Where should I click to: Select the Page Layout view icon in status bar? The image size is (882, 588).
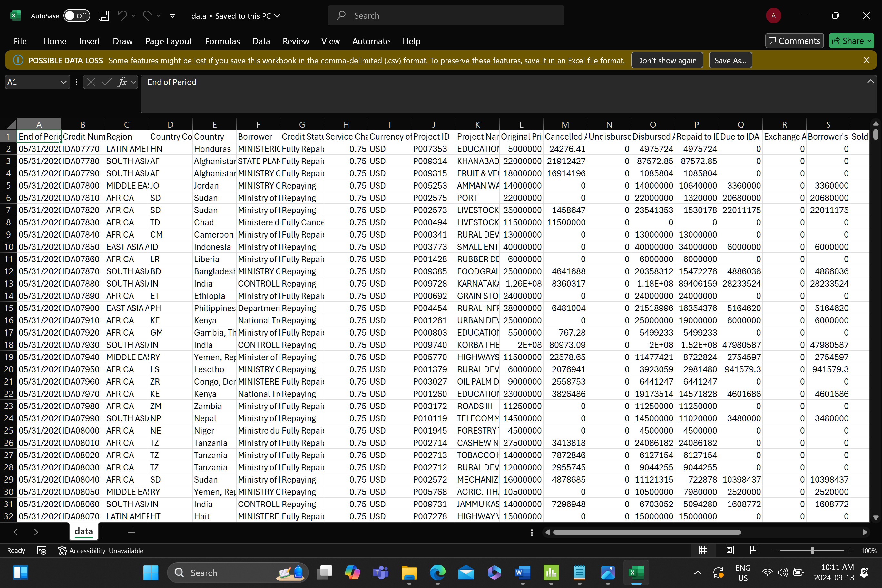pos(729,550)
